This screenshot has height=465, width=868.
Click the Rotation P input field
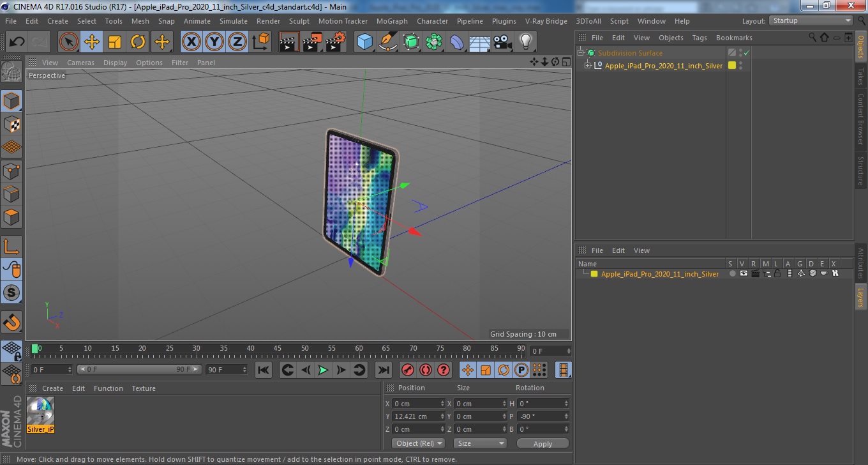pyautogui.click(x=542, y=416)
